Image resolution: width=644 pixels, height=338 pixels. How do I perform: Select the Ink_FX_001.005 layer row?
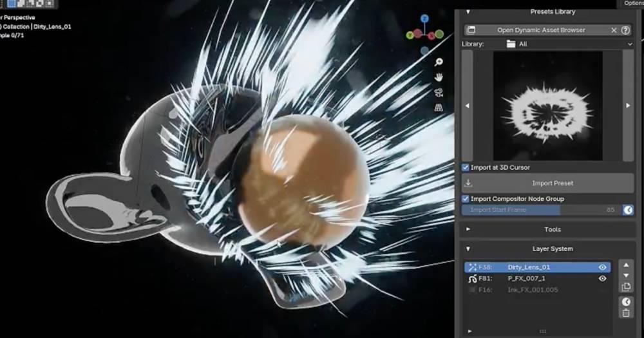[537, 290]
